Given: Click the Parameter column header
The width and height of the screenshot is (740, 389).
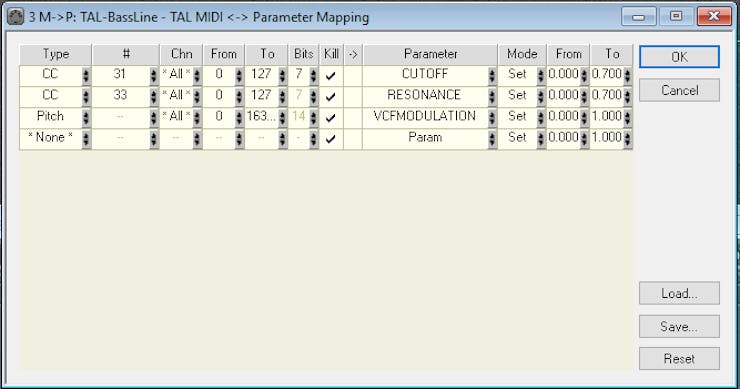Looking at the screenshot, I should click(430, 54).
